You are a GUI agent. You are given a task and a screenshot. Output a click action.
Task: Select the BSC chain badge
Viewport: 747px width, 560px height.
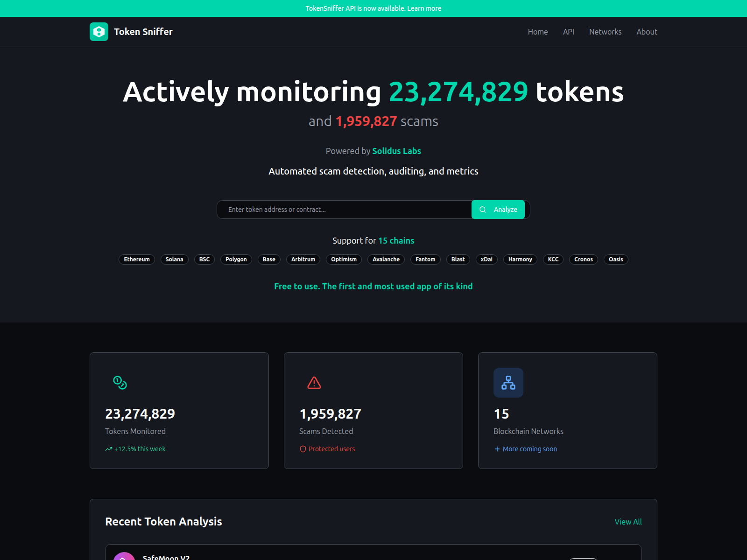pyautogui.click(x=204, y=259)
